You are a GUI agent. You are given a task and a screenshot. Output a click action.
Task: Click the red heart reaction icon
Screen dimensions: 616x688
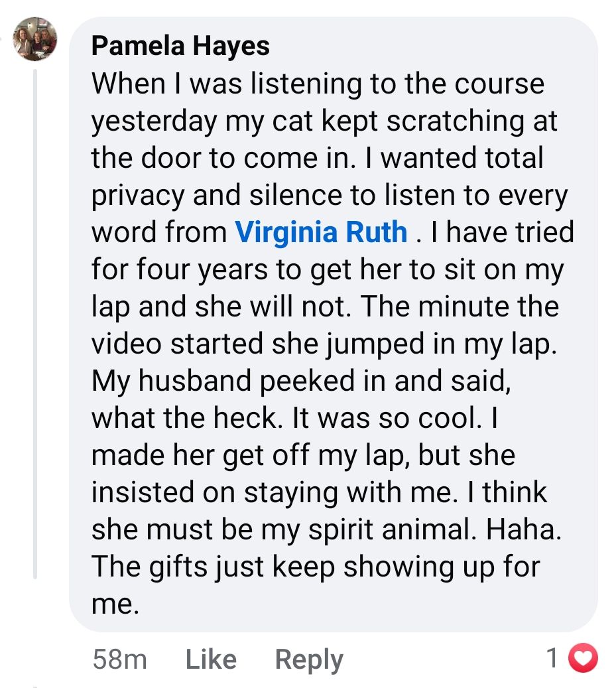pyautogui.click(x=585, y=658)
